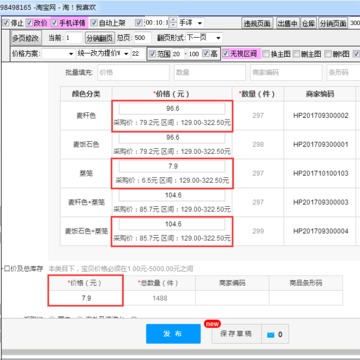Toggle the 自动上架 checkbox
The width and height of the screenshot is (360, 360).
click(94, 23)
